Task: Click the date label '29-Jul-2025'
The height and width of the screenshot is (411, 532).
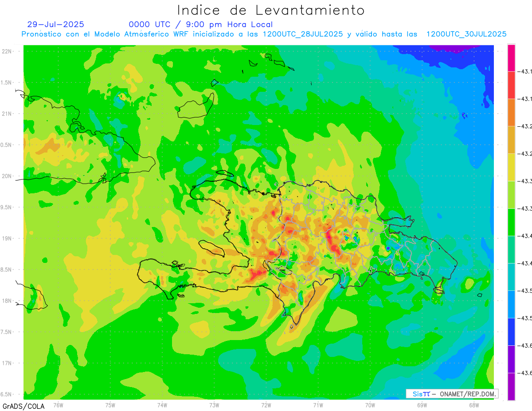Action: [x=55, y=24]
